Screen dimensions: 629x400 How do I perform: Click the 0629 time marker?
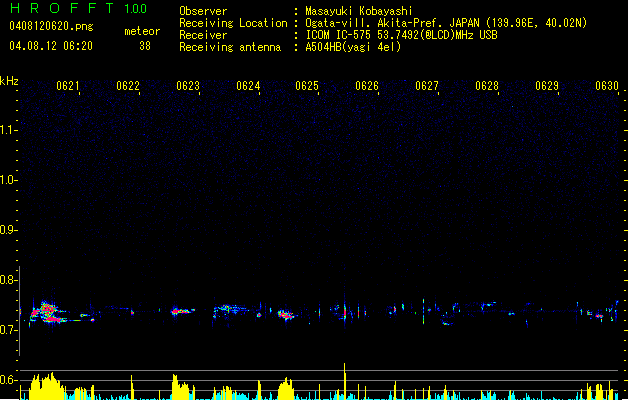pyautogui.click(x=547, y=86)
